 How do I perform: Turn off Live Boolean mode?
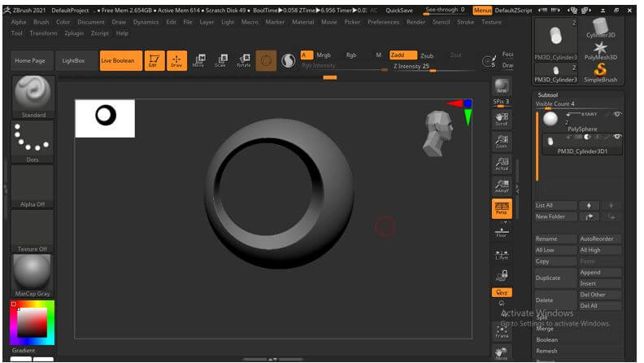pos(120,60)
